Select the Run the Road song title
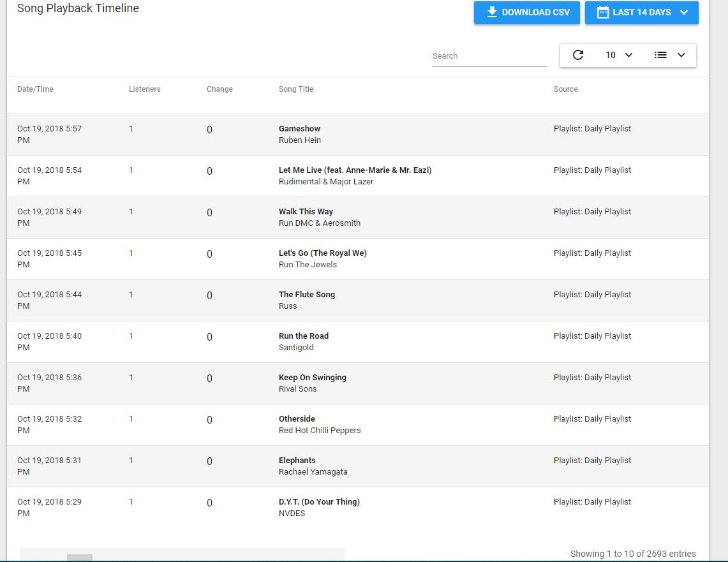 tap(304, 336)
